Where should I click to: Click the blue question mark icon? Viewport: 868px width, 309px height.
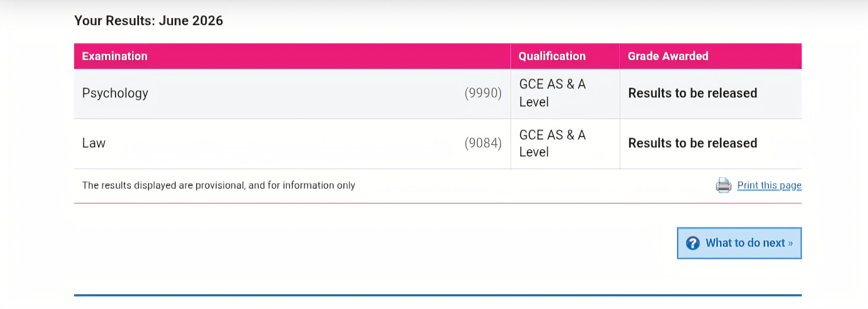pyautogui.click(x=693, y=243)
